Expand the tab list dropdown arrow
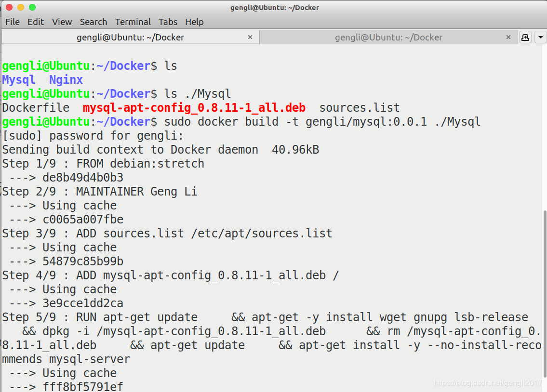The height and width of the screenshot is (392, 547). (x=541, y=37)
